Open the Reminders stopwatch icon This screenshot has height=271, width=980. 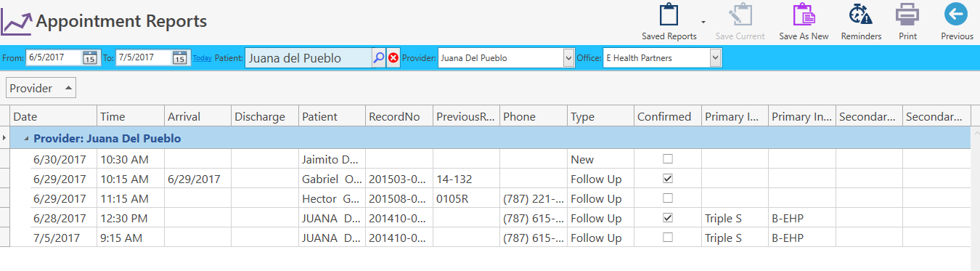(861, 15)
